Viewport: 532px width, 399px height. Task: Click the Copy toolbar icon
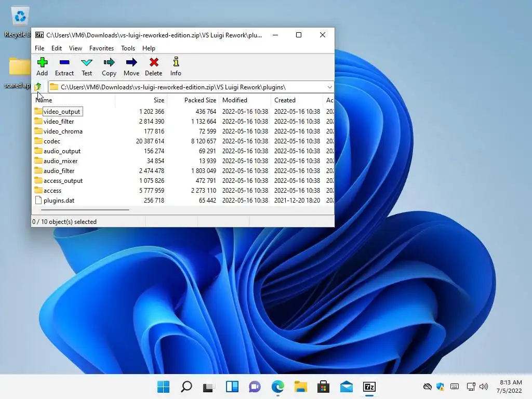coord(109,62)
